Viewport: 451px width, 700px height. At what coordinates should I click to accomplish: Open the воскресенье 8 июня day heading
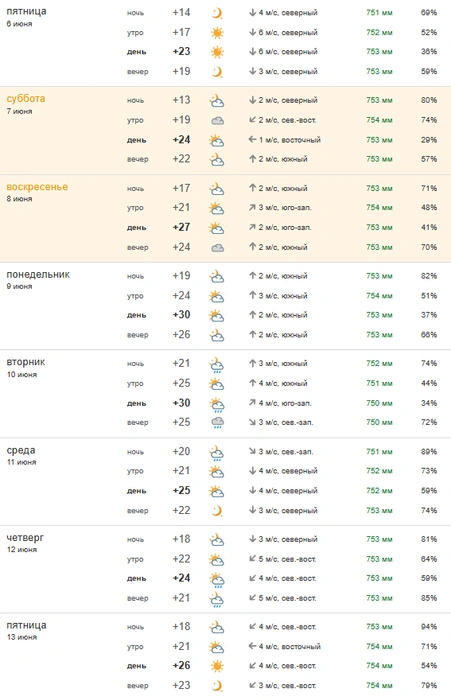[x=37, y=192]
